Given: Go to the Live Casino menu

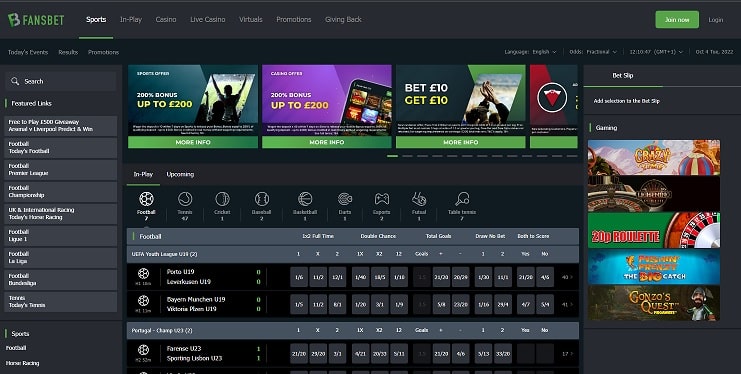Looking at the screenshot, I should (x=207, y=19).
